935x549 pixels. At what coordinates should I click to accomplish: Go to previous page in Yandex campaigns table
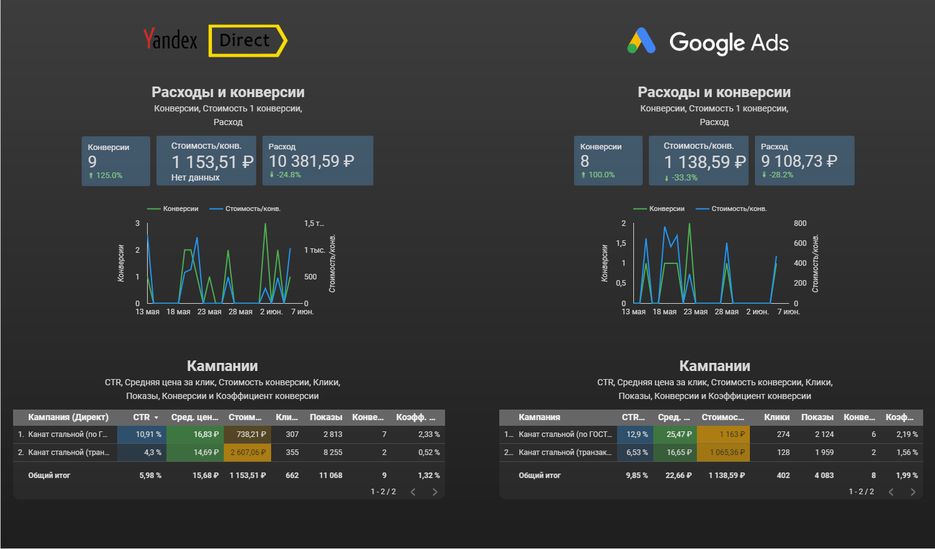(x=413, y=492)
